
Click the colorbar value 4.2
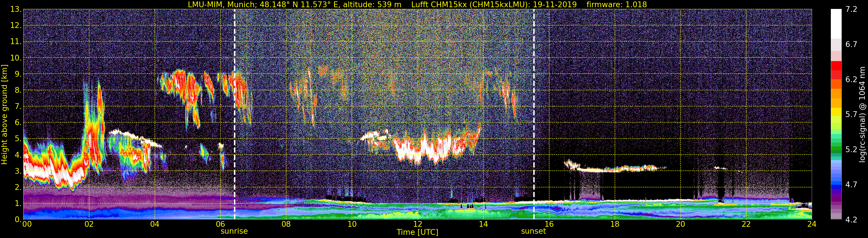(x=851, y=220)
